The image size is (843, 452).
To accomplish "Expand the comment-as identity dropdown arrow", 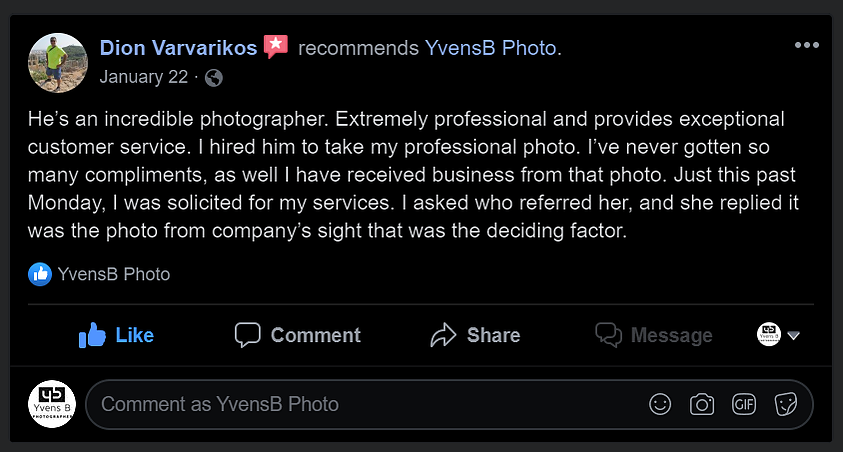I will pyautogui.click(x=794, y=336).
